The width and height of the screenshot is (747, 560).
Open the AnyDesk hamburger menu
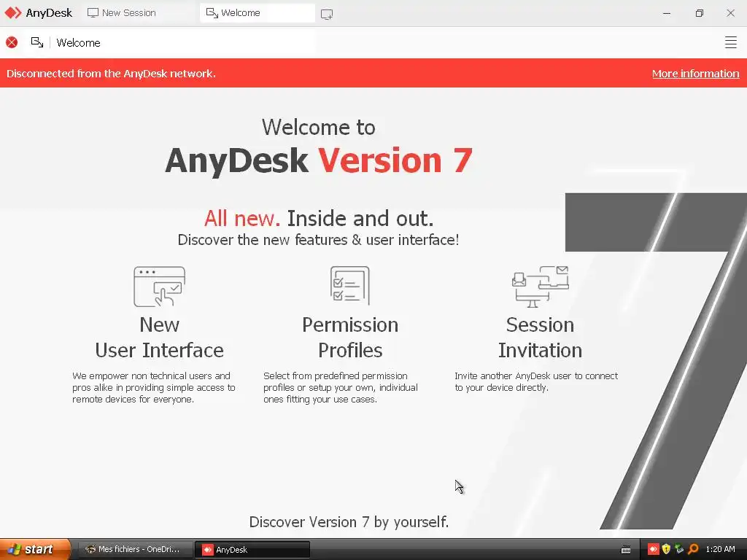tap(730, 42)
